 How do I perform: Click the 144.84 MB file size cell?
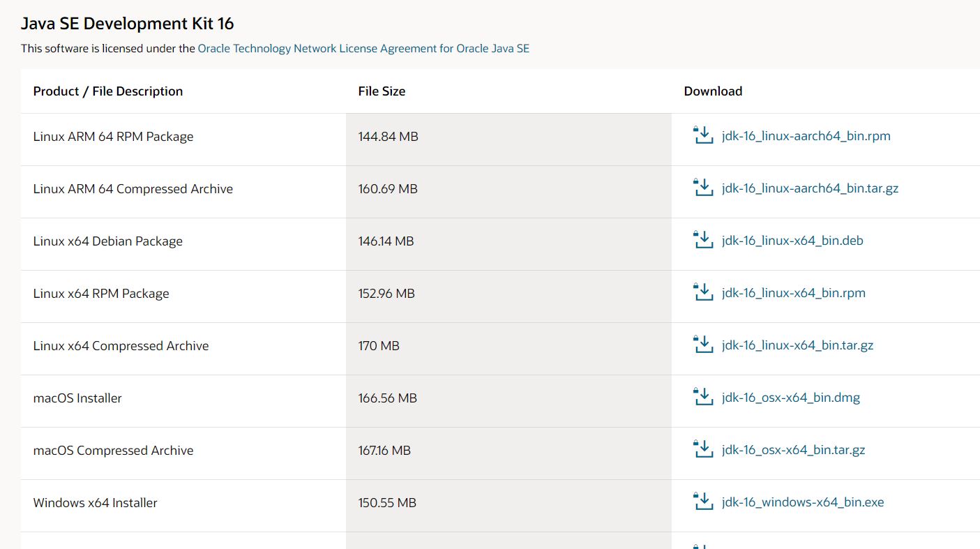(508, 140)
